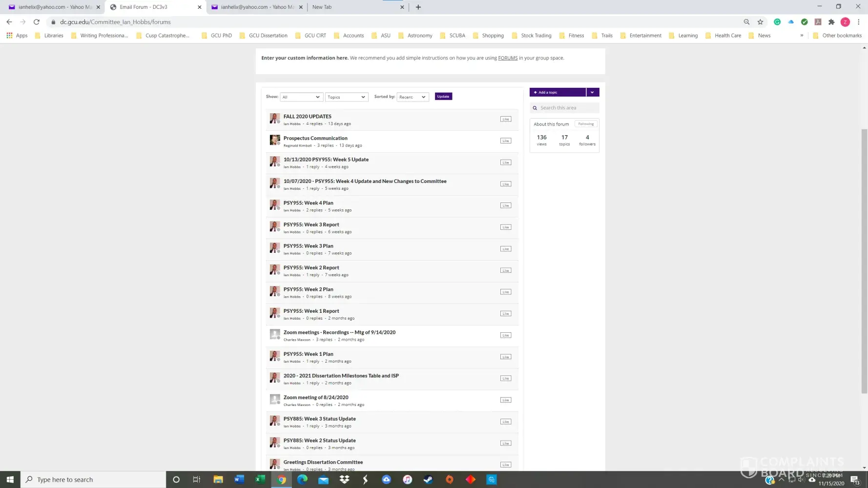Click the browser zoom magnifier icon
Viewport: 868px width, 488px height.
(x=746, y=22)
